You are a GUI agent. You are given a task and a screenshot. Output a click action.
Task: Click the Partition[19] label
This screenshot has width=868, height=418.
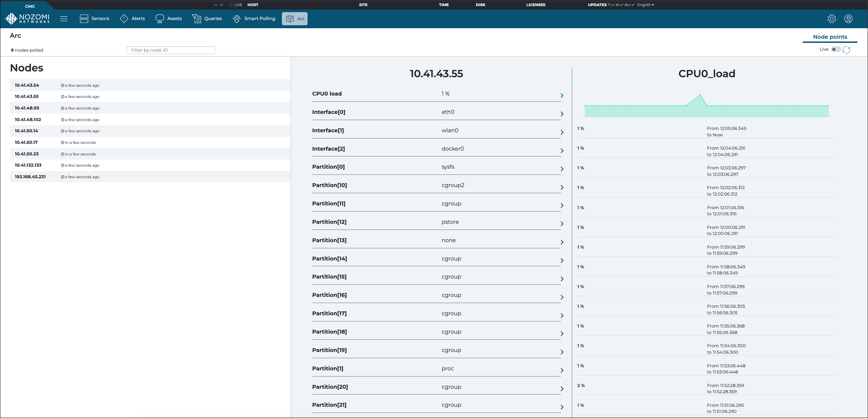tap(329, 350)
